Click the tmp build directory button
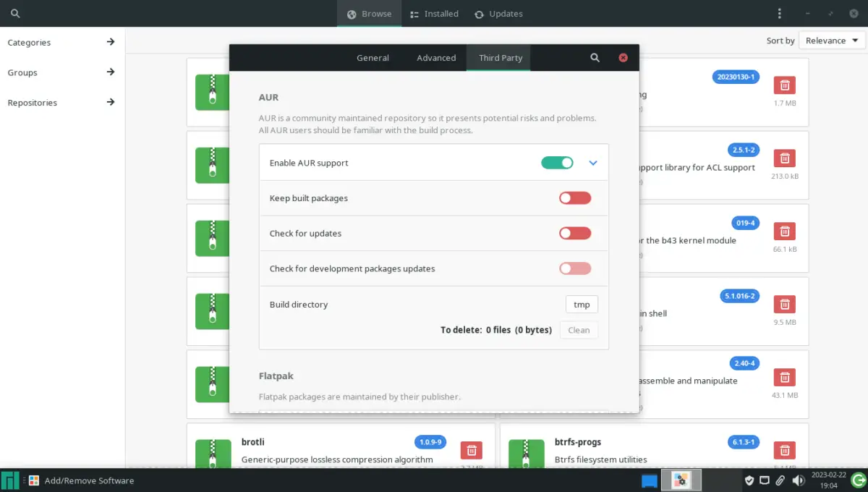This screenshot has height=492, width=868. [582, 305]
